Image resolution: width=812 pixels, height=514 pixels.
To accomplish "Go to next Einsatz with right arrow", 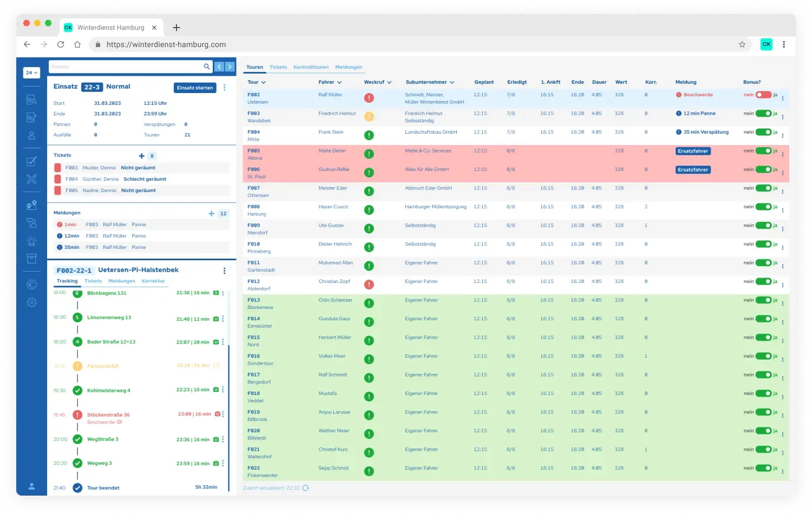I will point(230,67).
